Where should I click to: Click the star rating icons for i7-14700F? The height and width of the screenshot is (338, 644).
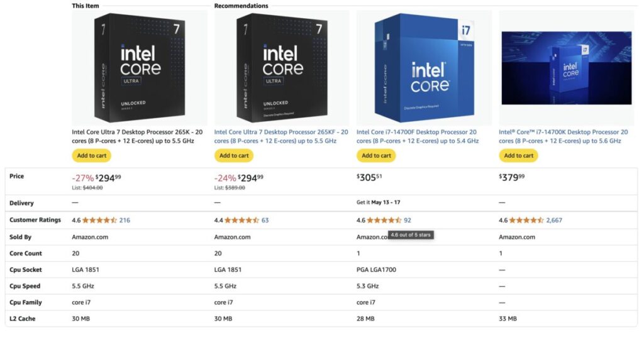point(384,221)
